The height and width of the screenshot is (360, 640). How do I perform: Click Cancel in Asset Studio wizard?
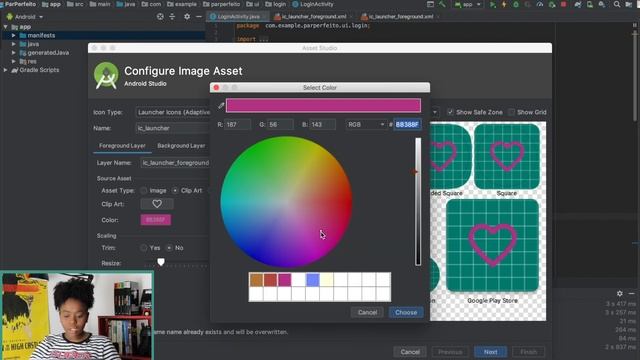[x=410, y=352]
